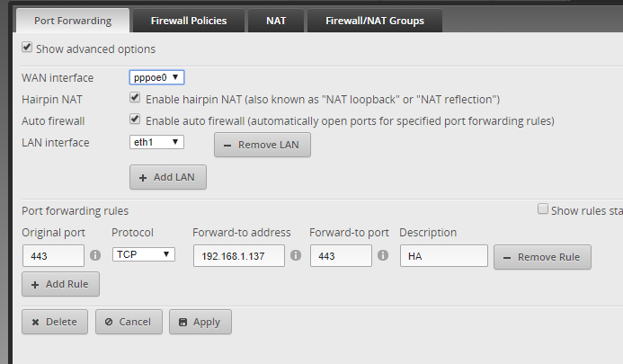Screen dimensions: 623x364
Task: Open the NAT tab
Action: coord(276,21)
